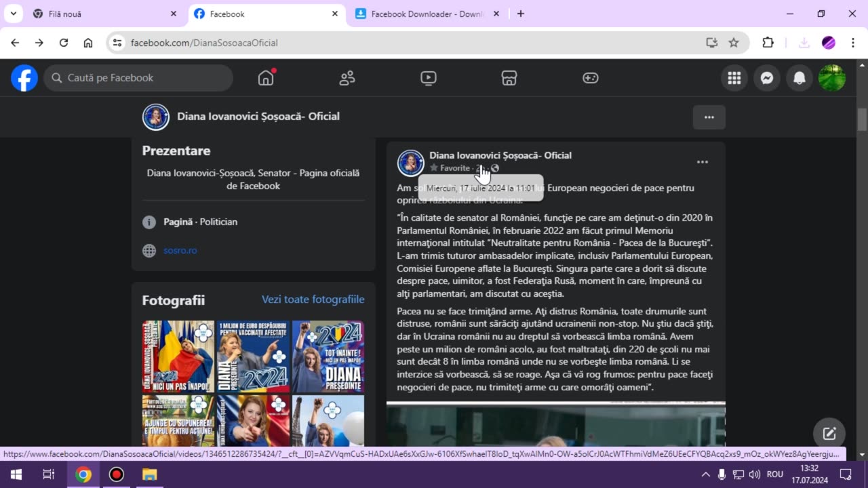868x488 pixels.
Task: Open the Windows notification center icon
Action: tap(846, 474)
